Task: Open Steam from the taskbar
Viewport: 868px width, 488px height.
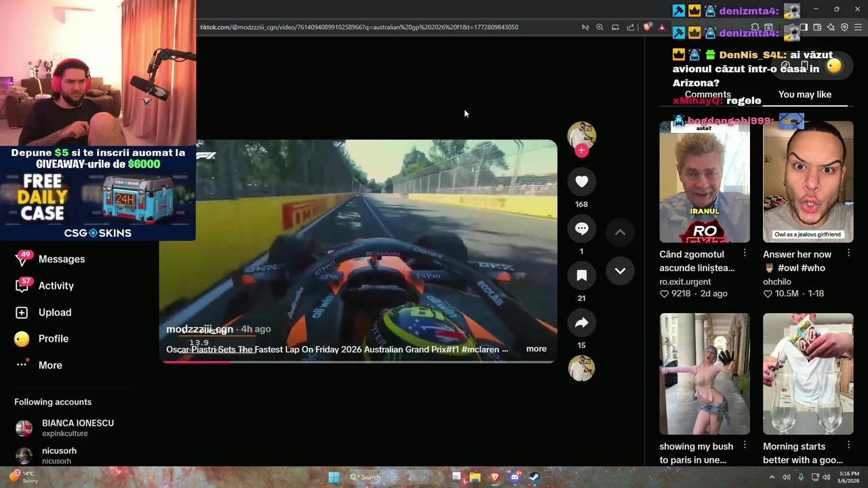Action: [534, 477]
